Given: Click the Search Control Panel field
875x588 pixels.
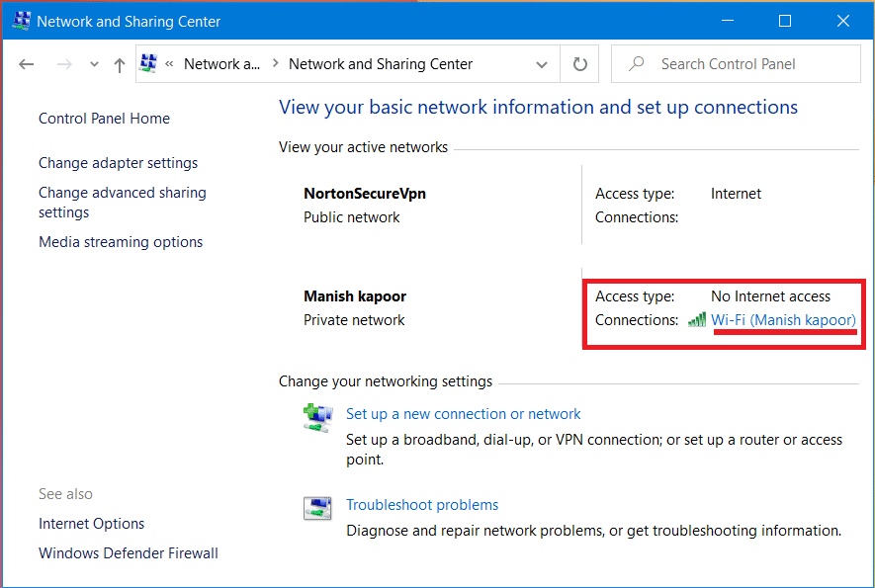Looking at the screenshot, I should pyautogui.click(x=736, y=64).
